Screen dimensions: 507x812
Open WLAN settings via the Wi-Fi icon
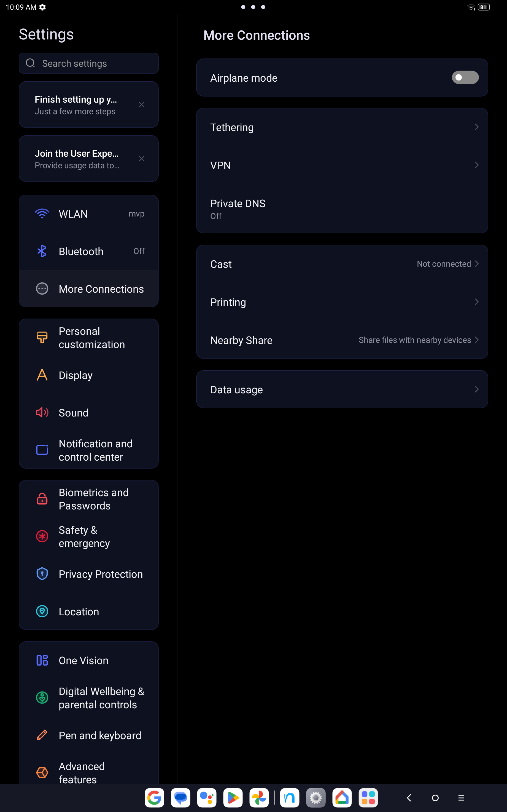pyautogui.click(x=42, y=214)
